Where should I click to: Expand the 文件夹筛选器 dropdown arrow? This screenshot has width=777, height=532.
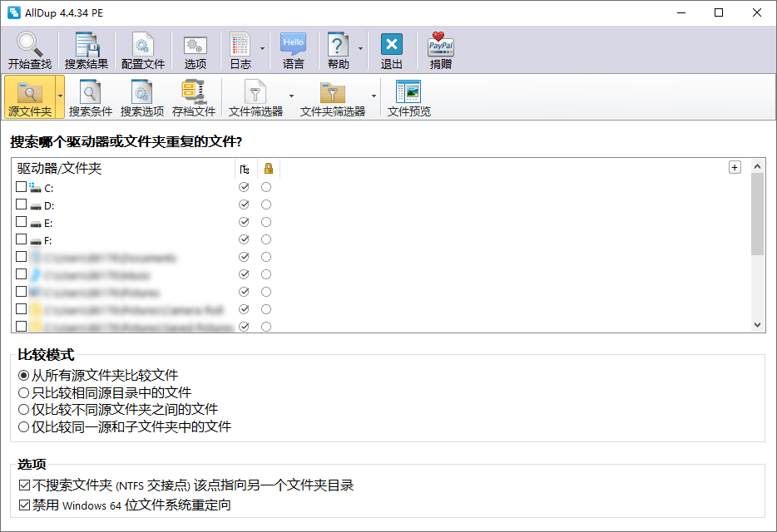coord(374,97)
